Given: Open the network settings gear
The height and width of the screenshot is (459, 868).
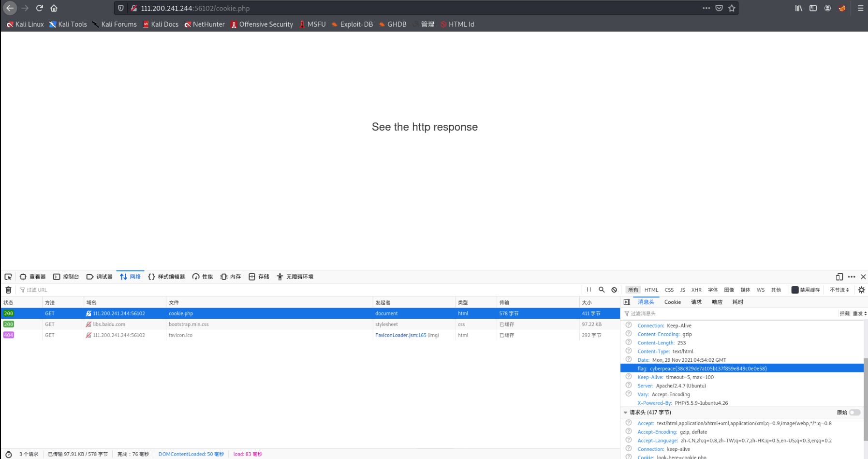Looking at the screenshot, I should 861,290.
